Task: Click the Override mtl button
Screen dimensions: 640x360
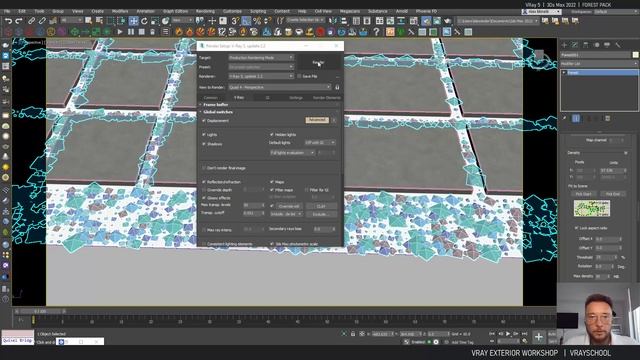Action: pyautogui.click(x=289, y=206)
